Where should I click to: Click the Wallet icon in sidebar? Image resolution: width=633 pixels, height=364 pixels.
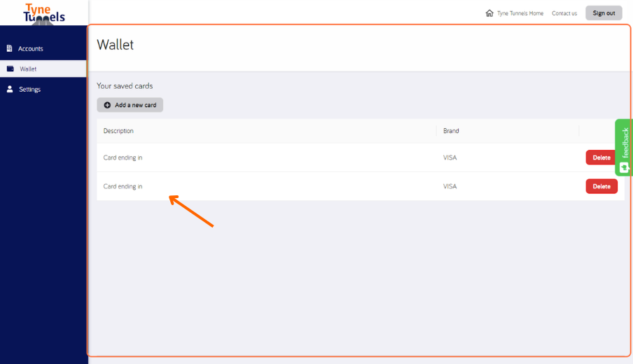click(x=10, y=69)
